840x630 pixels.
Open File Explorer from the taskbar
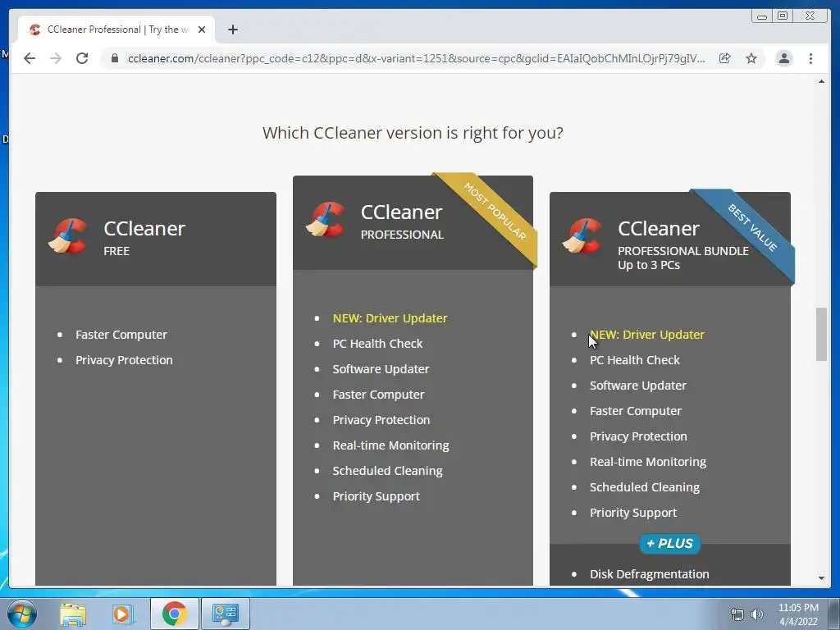(73, 614)
